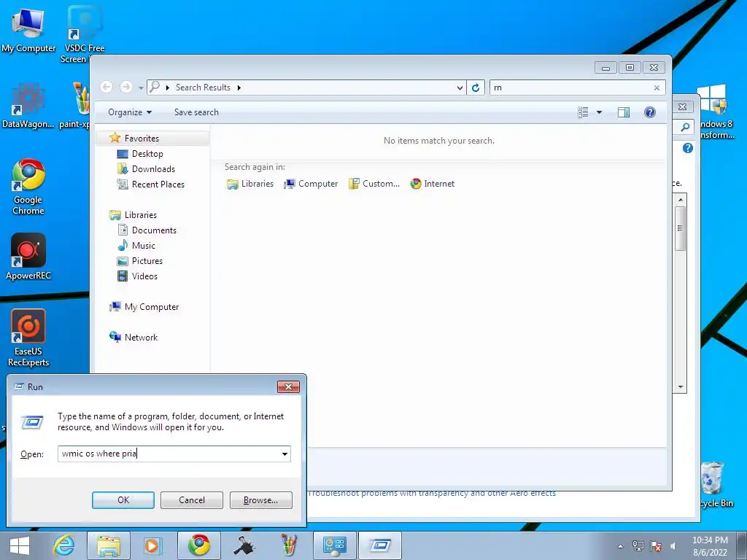Click OK in the Run dialog
The image size is (747, 560).
(x=123, y=500)
